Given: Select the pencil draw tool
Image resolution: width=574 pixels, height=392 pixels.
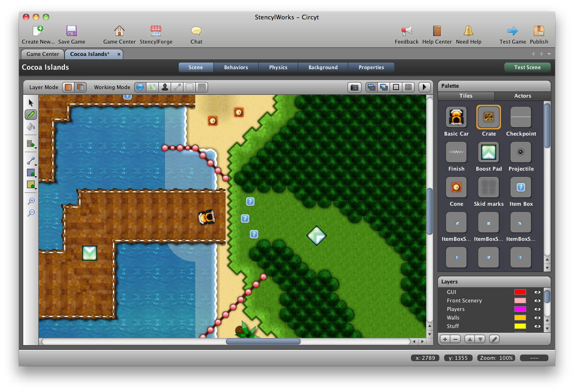Looking at the screenshot, I should point(31,115).
